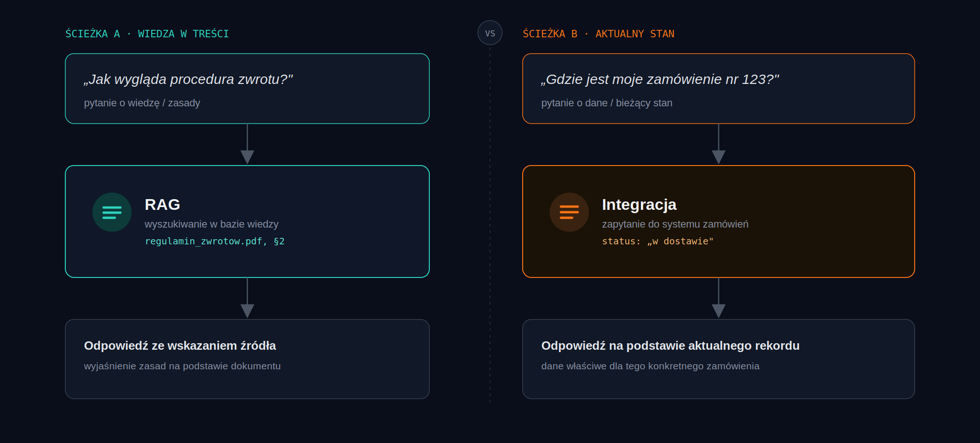This screenshot has width=980, height=443.
Task: Click the "Integracja" title
Action: click(639, 204)
